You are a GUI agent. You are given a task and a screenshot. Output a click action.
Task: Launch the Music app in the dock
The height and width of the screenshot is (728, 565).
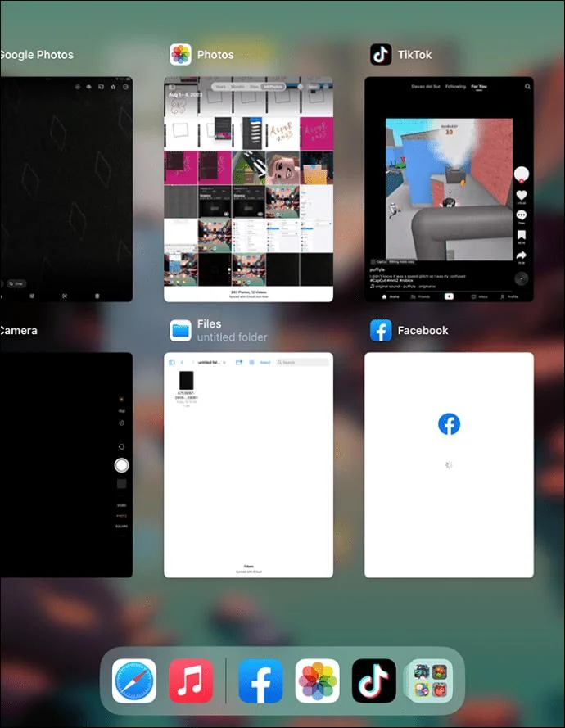click(x=191, y=681)
